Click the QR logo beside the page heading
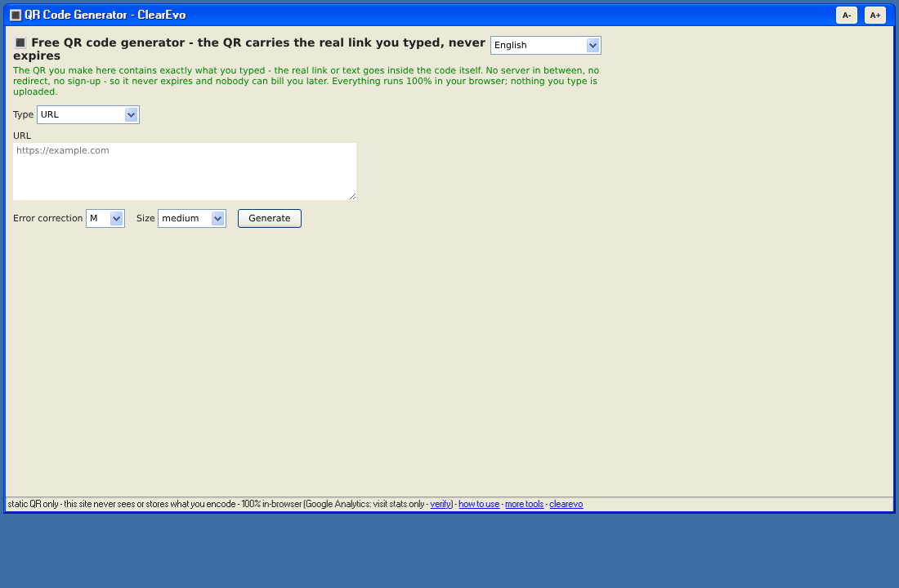The width and height of the screenshot is (899, 588). click(x=20, y=42)
